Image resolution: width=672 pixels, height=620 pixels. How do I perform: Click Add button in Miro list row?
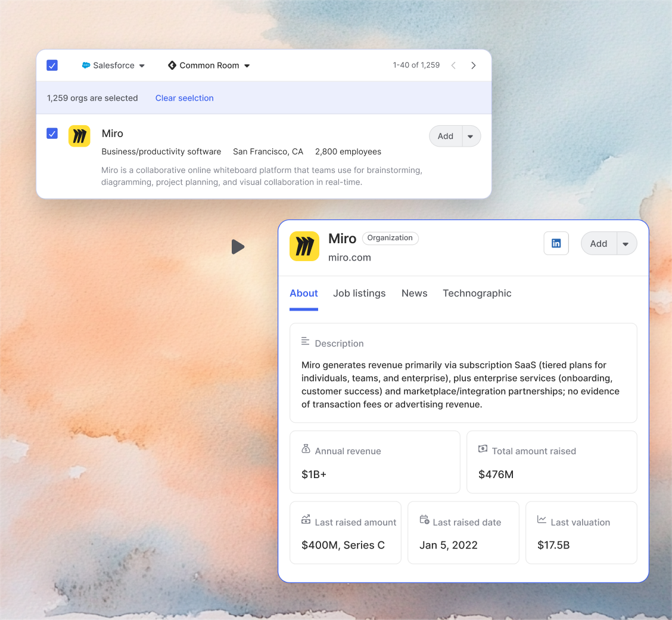point(445,136)
